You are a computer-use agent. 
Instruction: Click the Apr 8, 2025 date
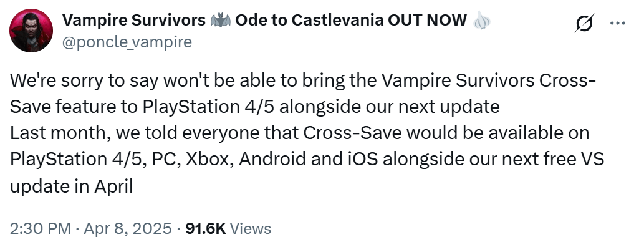click(127, 228)
